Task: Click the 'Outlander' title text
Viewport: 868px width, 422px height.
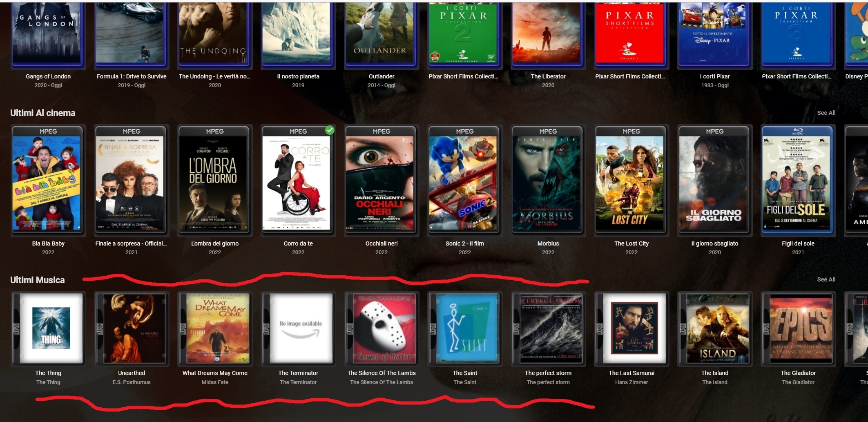Action: pyautogui.click(x=382, y=76)
